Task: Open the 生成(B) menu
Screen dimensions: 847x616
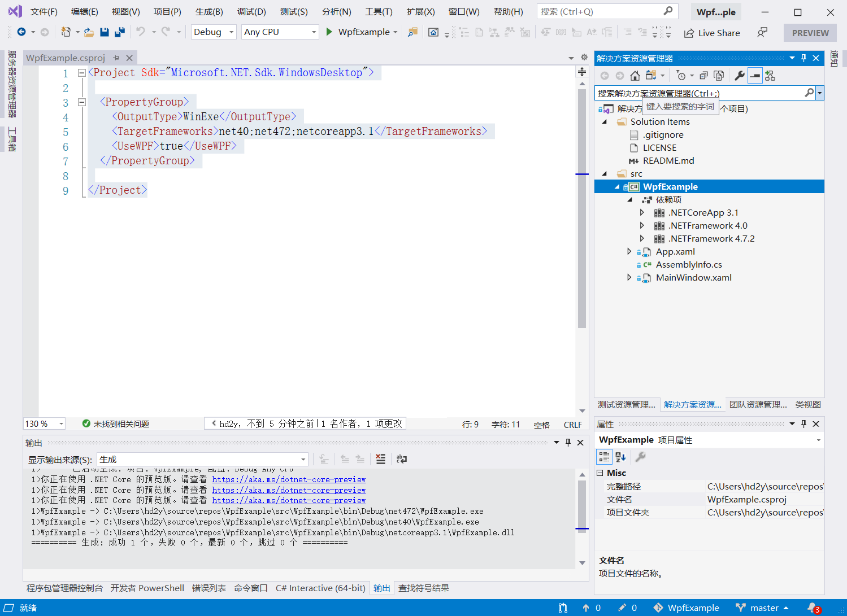Action: [x=209, y=11]
